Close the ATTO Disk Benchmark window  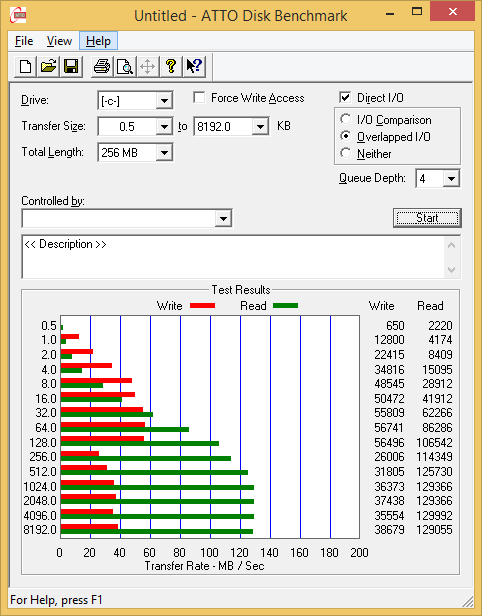point(452,12)
